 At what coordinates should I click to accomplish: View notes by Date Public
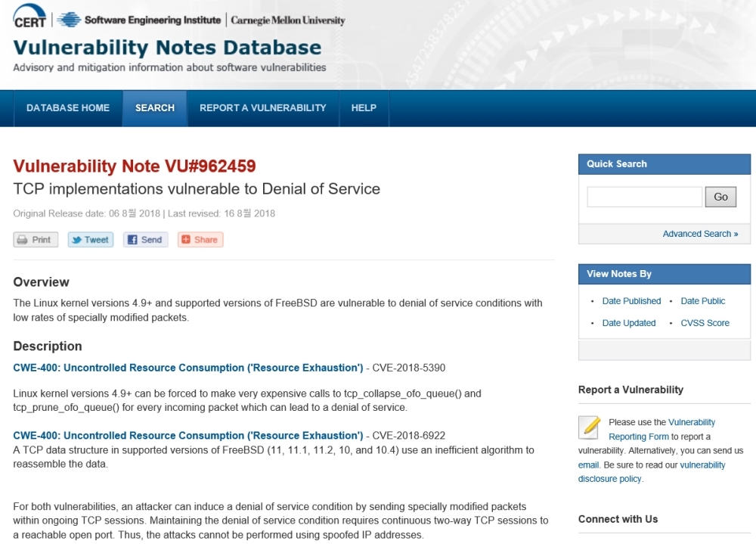(x=703, y=301)
